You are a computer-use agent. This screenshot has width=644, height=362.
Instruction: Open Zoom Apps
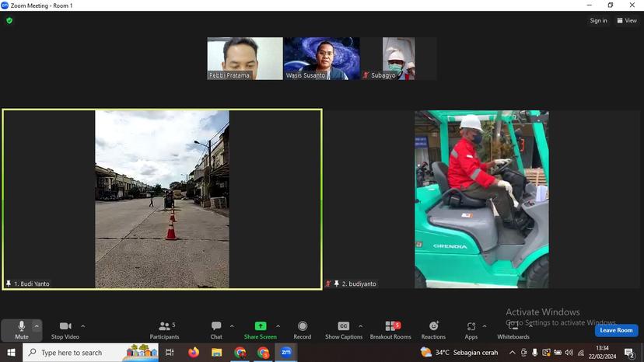[x=471, y=330]
